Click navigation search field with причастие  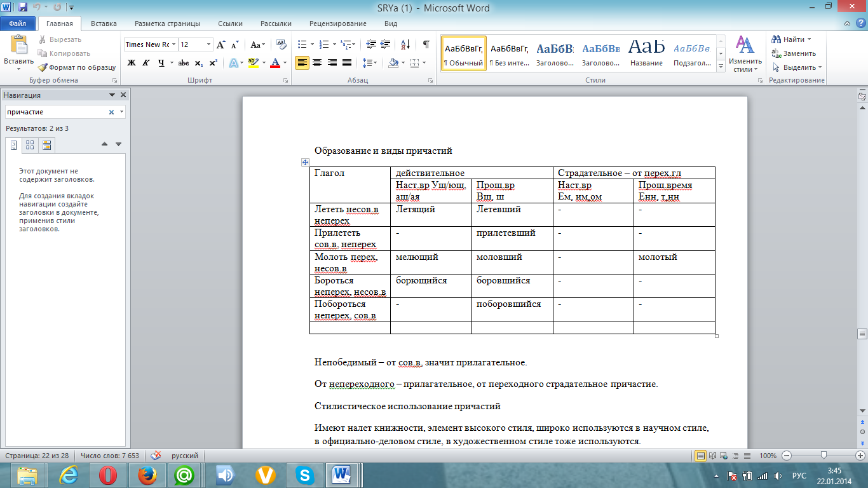point(56,112)
